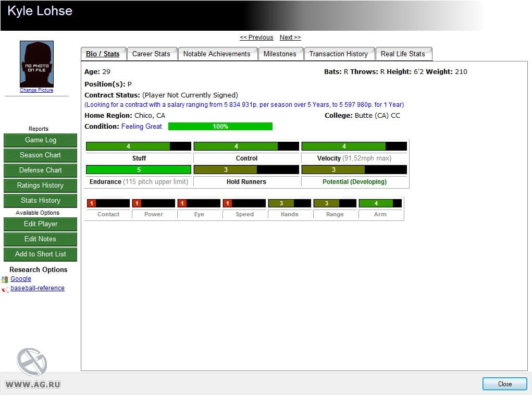Open the Notable Achievements tab

pyautogui.click(x=217, y=54)
